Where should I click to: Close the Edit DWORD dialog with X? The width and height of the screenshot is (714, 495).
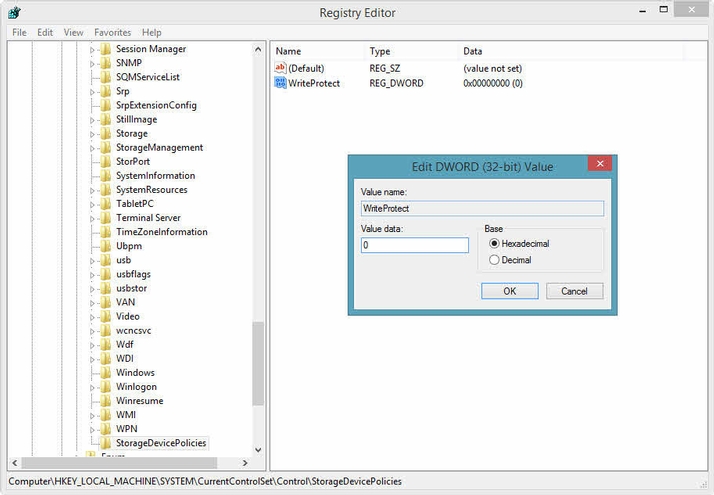tap(600, 163)
